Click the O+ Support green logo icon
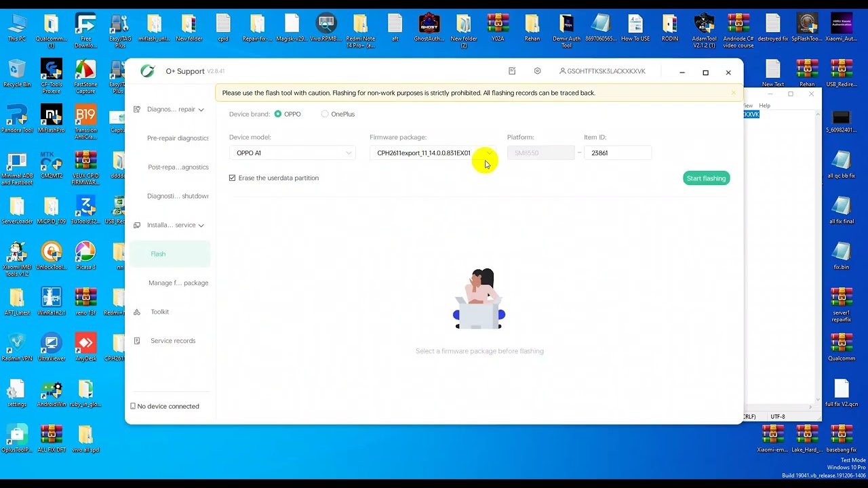This screenshot has height=488, width=868. click(x=147, y=71)
